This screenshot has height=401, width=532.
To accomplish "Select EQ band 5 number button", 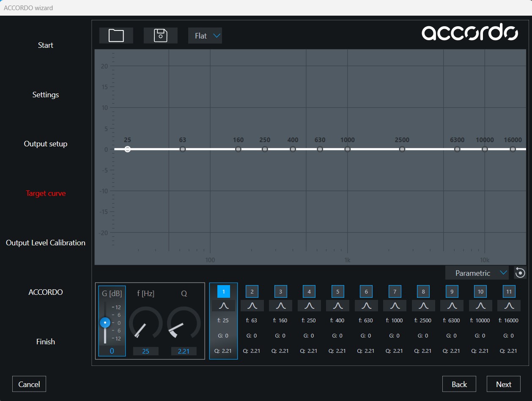I will coord(338,291).
